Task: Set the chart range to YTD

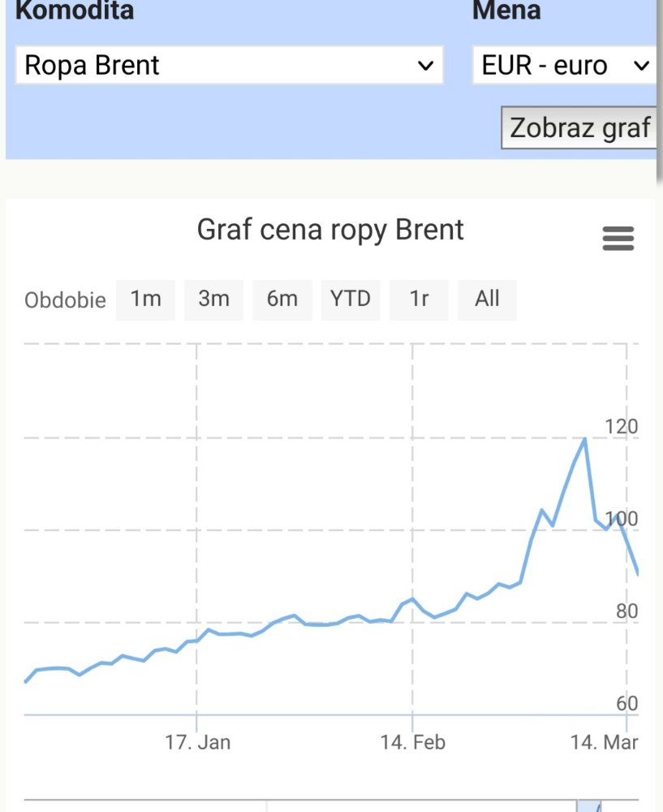Action: click(x=351, y=299)
